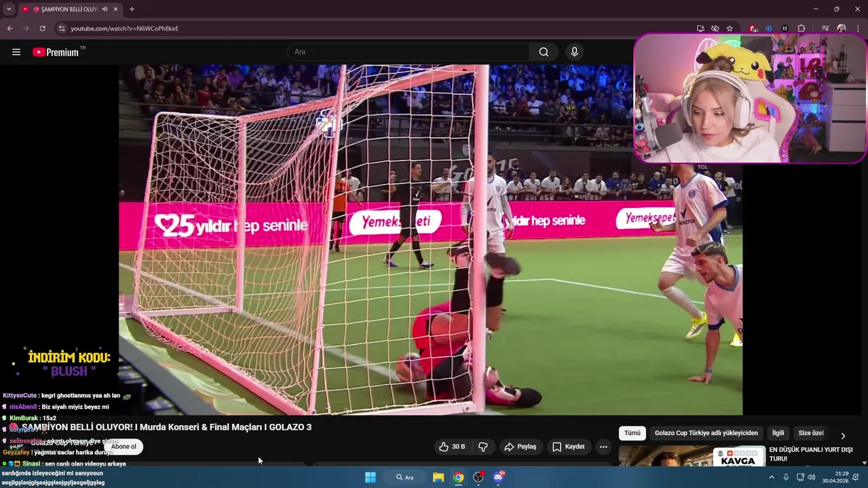Open the blue sound-wave extension
The width and height of the screenshot is (868, 488).
768,28
